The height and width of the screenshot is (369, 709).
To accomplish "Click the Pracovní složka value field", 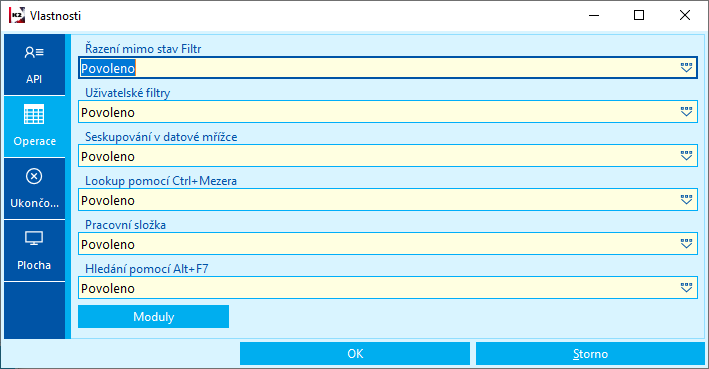I will (388, 244).
